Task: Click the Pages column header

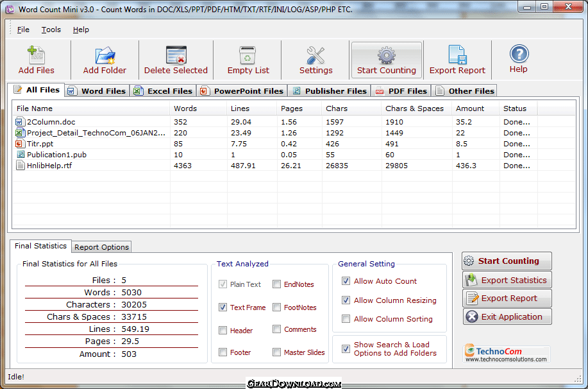Action: pyautogui.click(x=299, y=108)
